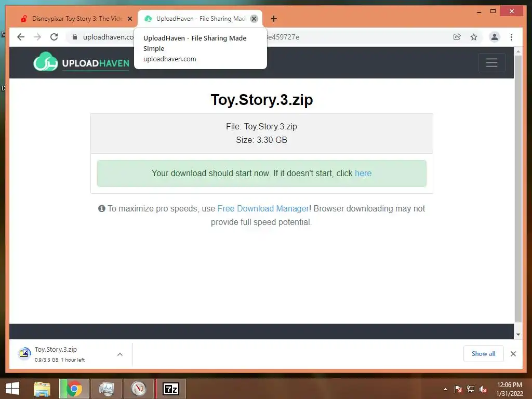Click the 'Size: 3.30 GB' text
The image size is (532, 399).
click(x=262, y=140)
